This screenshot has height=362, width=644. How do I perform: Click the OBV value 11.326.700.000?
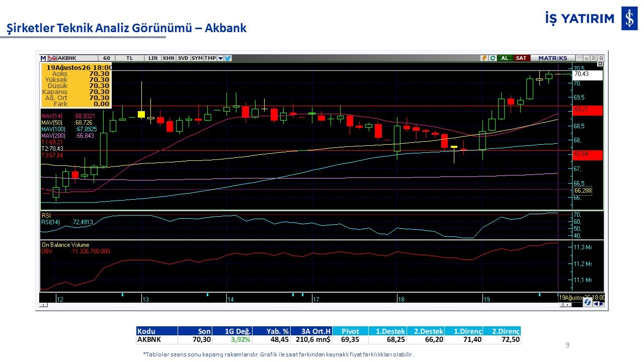pos(91,251)
